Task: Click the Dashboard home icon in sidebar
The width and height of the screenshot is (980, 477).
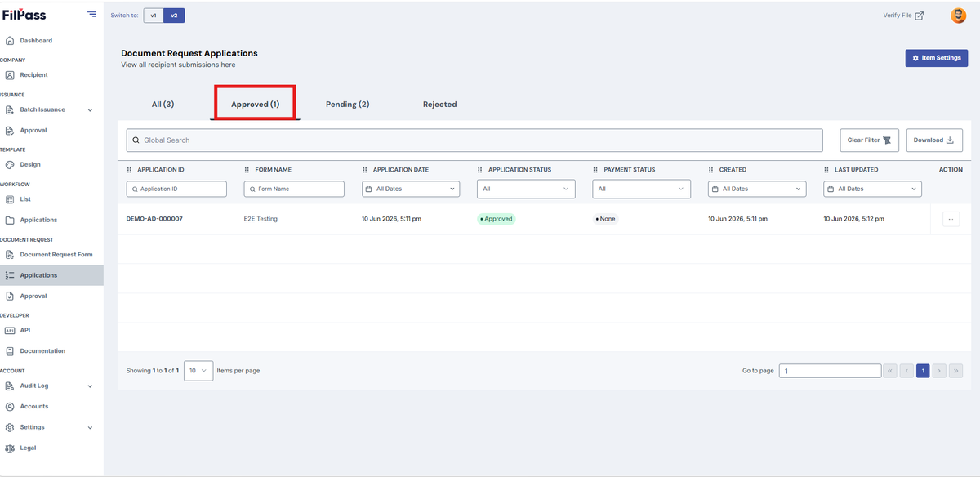Action: 10,41
